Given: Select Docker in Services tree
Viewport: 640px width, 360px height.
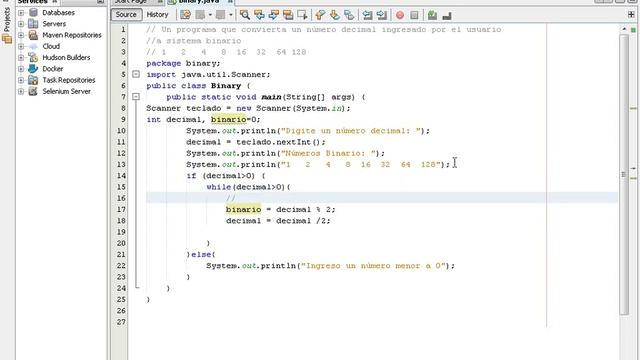Looking at the screenshot, I should tap(53, 69).
